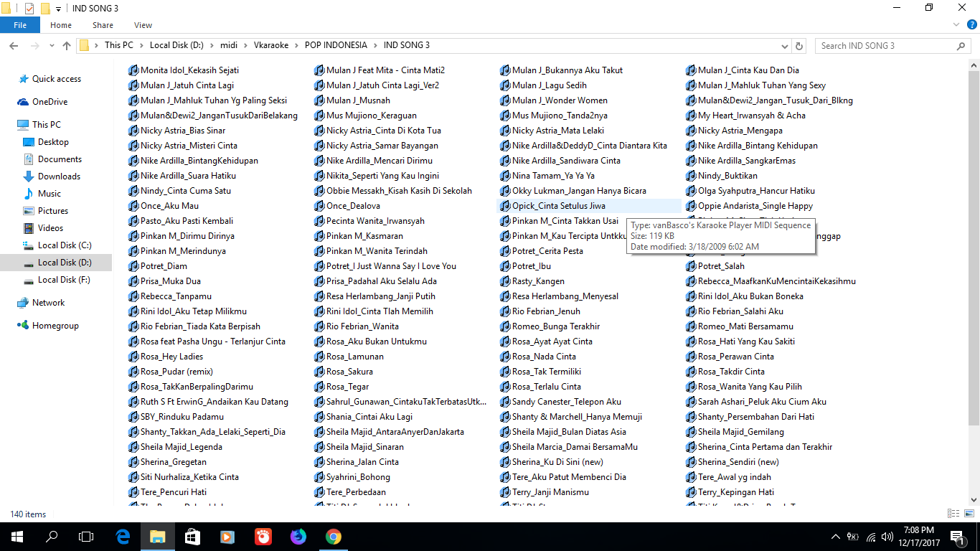Go up one folder level

67,45
